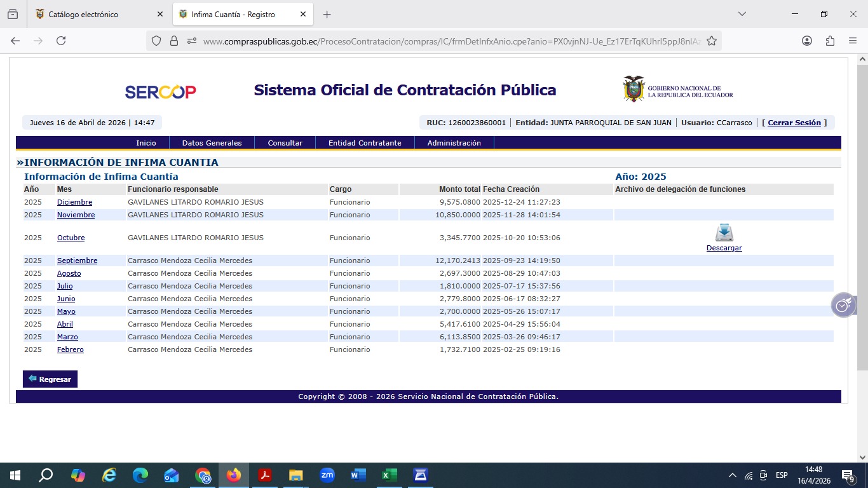Launch Excel from the taskbar
This screenshot has height=488, width=868.
pos(389,475)
